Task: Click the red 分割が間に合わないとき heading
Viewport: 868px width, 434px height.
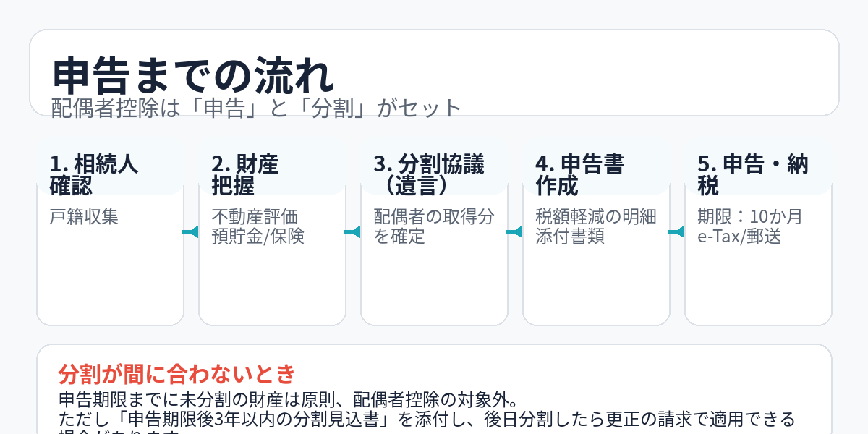Action: pyautogui.click(x=177, y=374)
